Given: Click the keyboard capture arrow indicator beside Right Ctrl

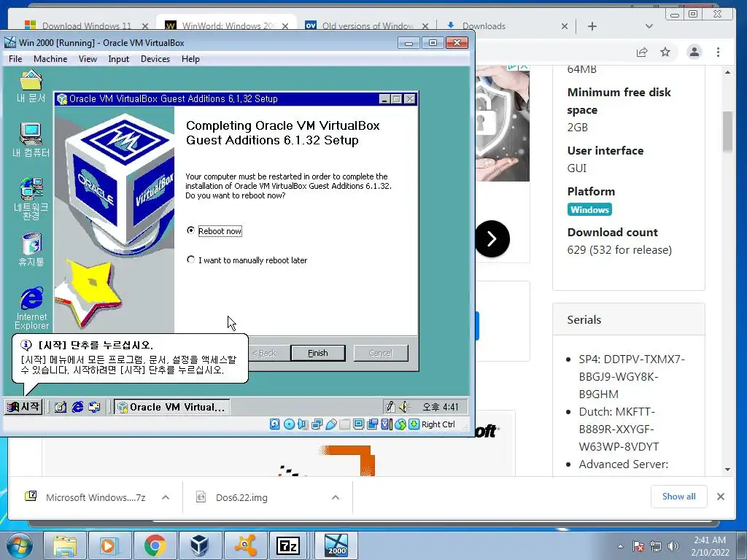Looking at the screenshot, I should tap(414, 424).
